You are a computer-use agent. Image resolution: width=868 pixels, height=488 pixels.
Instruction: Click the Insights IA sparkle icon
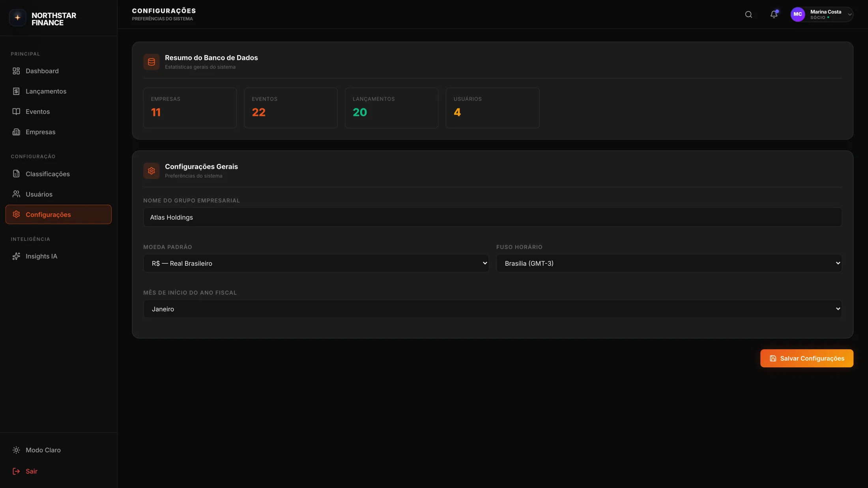(16, 256)
